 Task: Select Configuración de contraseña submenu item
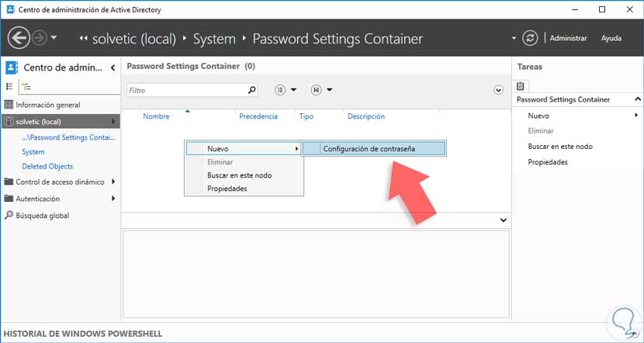pos(374,148)
